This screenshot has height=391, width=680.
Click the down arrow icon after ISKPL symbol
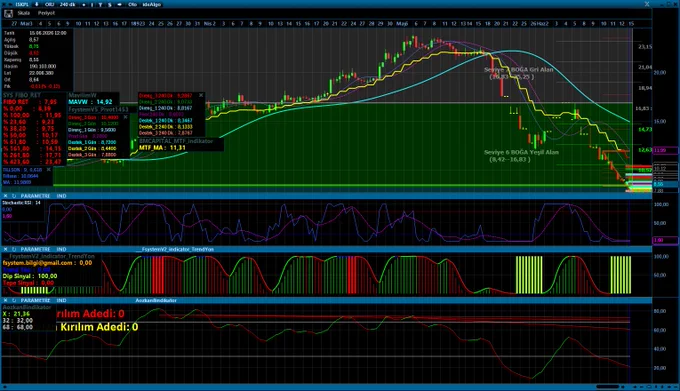36,4
